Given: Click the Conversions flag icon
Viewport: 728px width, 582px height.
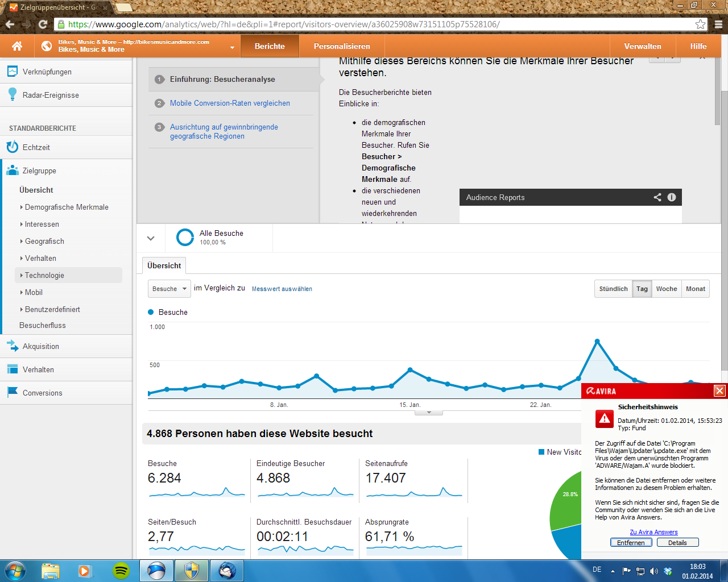Looking at the screenshot, I should point(12,393).
